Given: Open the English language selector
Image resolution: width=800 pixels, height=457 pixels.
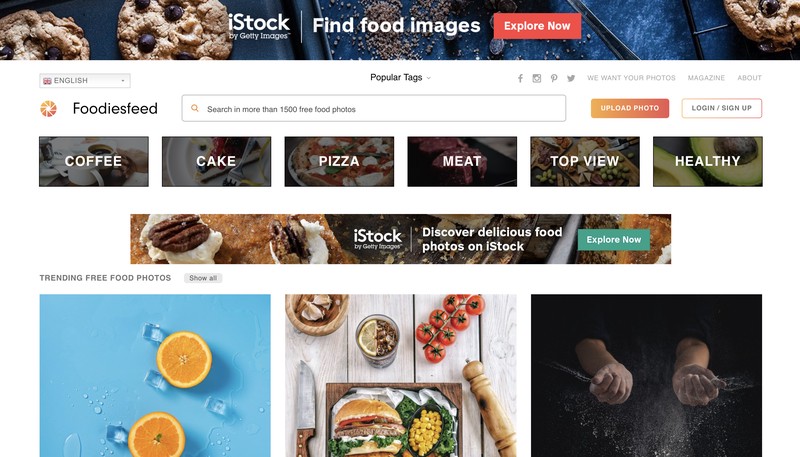Looking at the screenshot, I should (85, 81).
